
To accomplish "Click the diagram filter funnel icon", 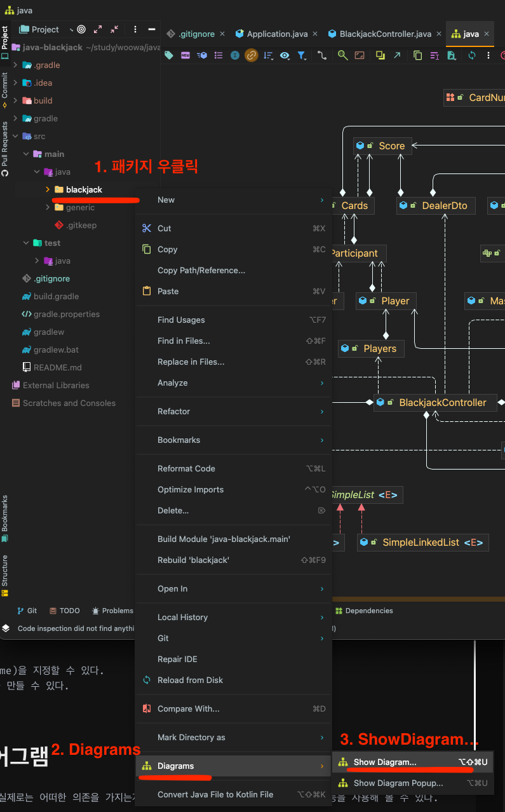I will (302, 55).
